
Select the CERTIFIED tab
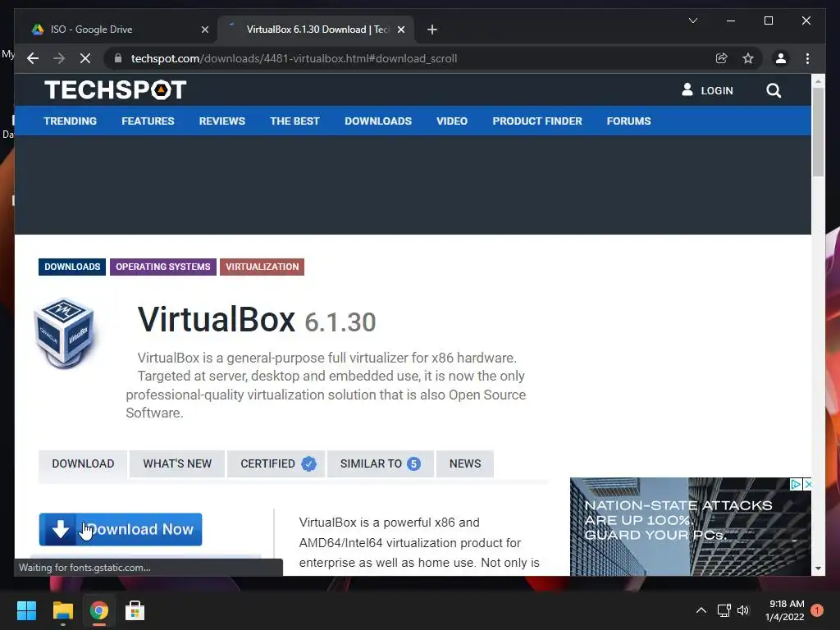coord(276,463)
